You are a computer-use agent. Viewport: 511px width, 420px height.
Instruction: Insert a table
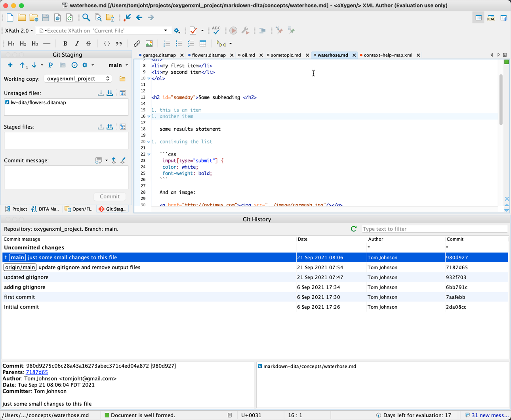(203, 44)
